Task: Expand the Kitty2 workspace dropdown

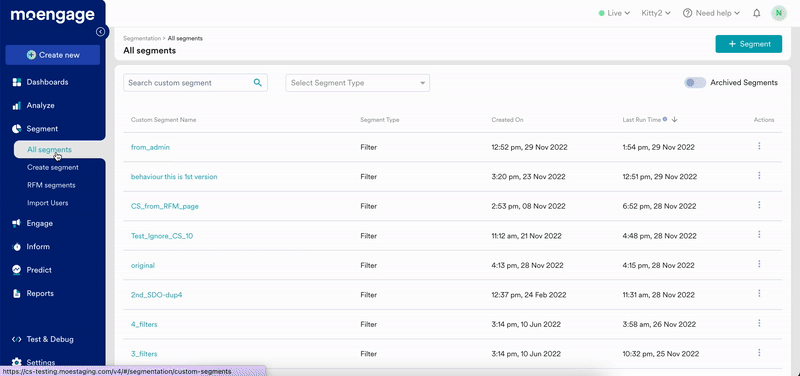Action: 656,13
